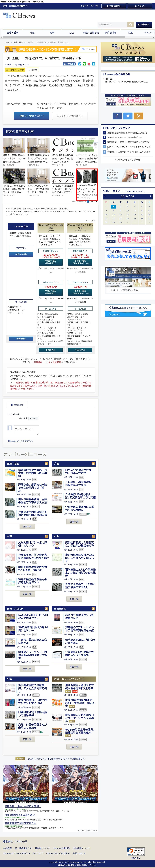Save article with スクラップブック button
155x868 pixels.
pyautogui.click(x=15, y=70)
